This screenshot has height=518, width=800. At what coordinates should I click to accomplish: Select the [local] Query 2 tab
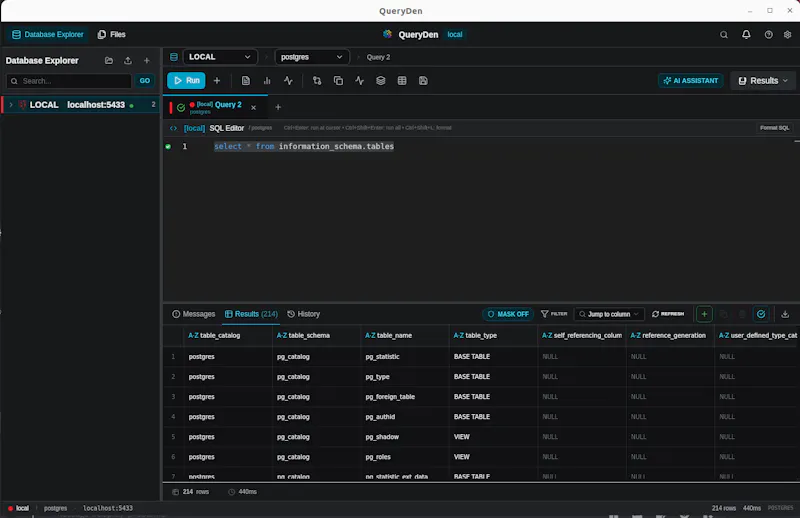(214, 107)
